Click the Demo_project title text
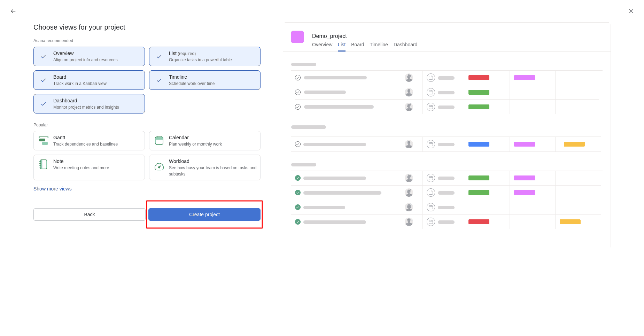 tap(329, 36)
